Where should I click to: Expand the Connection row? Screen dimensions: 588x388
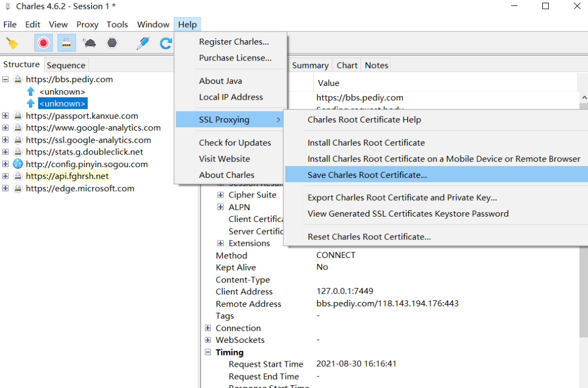pos(208,328)
